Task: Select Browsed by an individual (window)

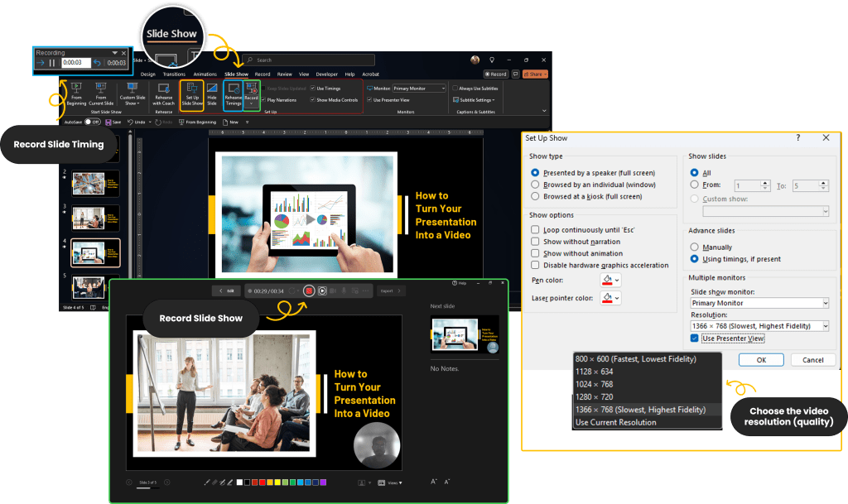Action: (x=536, y=185)
